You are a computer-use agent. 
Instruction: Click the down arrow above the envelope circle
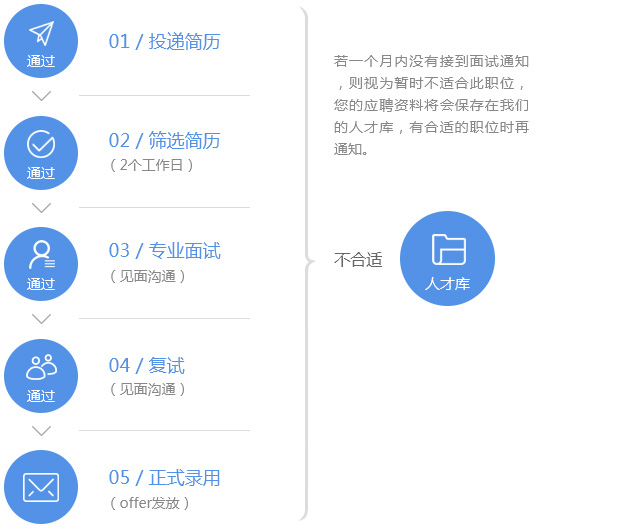[x=41, y=431]
